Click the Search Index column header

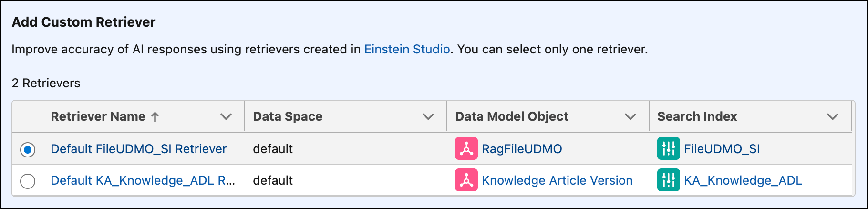697,117
